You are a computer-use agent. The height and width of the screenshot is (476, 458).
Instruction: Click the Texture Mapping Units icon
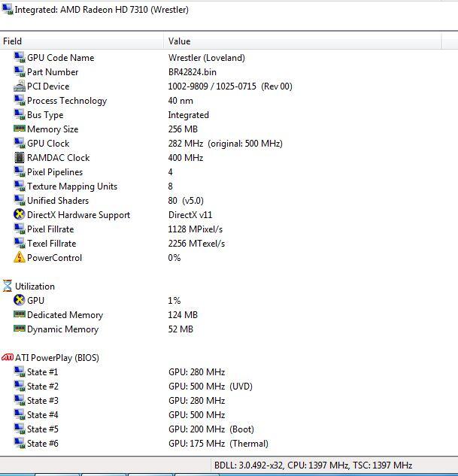[20, 186]
